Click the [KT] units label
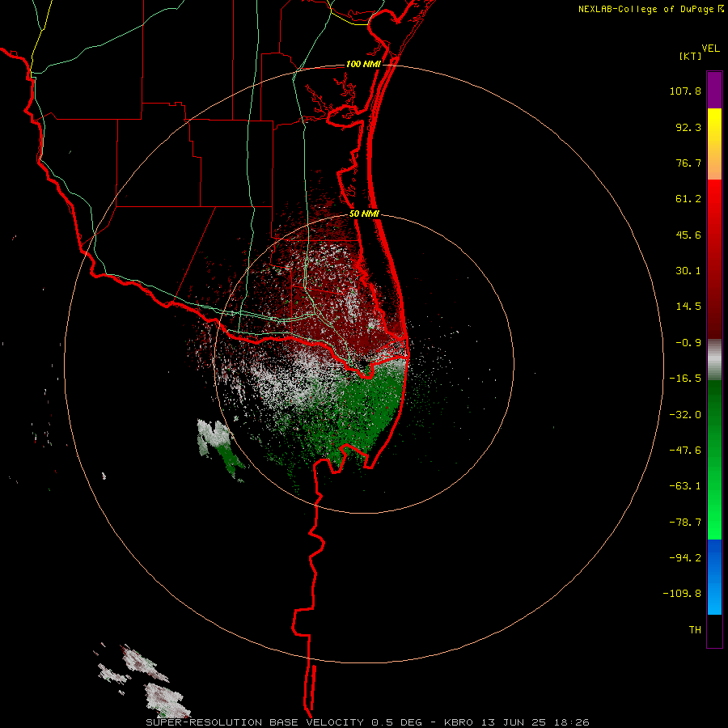The height and width of the screenshot is (728, 728). pyautogui.click(x=691, y=57)
